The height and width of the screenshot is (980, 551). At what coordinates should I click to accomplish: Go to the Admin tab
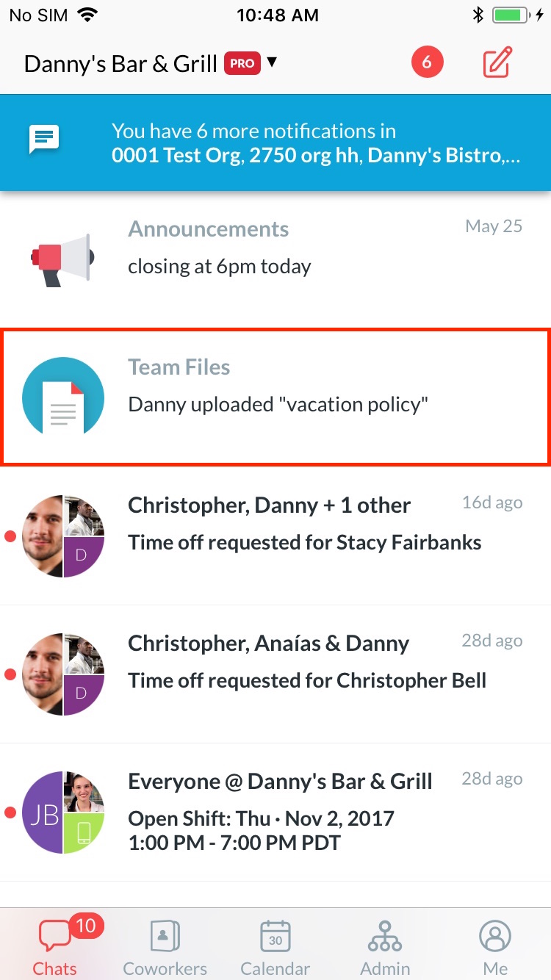tap(385, 948)
